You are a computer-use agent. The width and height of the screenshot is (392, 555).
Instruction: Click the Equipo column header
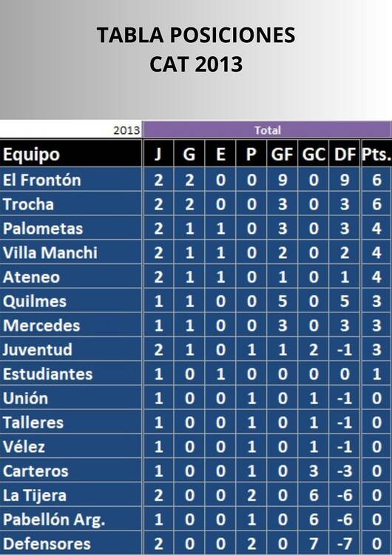[71, 154]
